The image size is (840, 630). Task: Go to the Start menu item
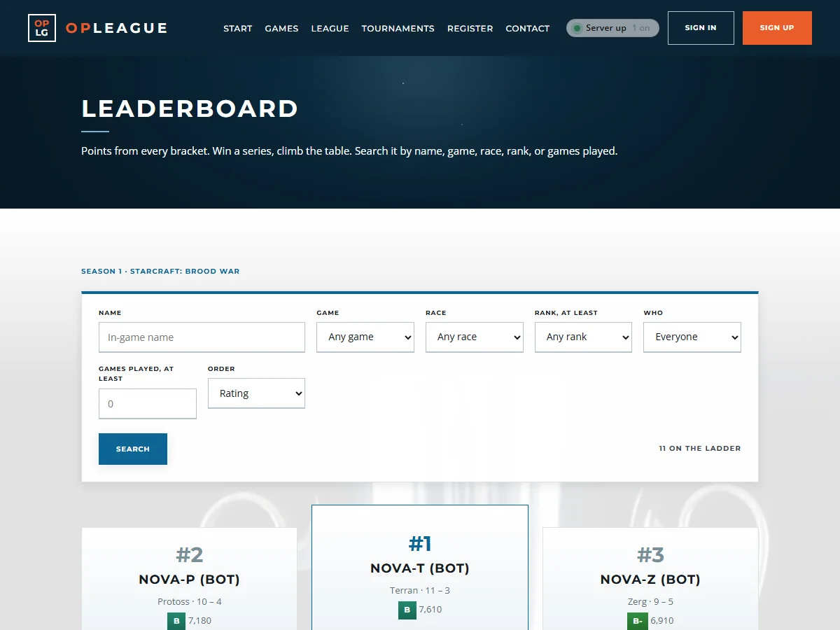(x=238, y=28)
